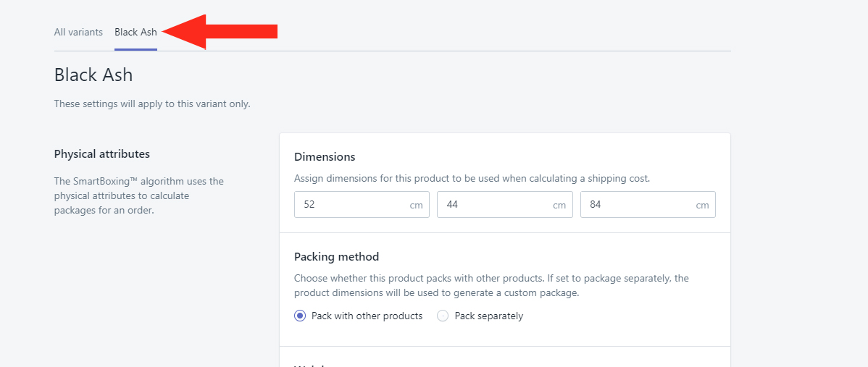Switch to the All variants tab
This screenshot has height=367, width=868.
[x=78, y=32]
